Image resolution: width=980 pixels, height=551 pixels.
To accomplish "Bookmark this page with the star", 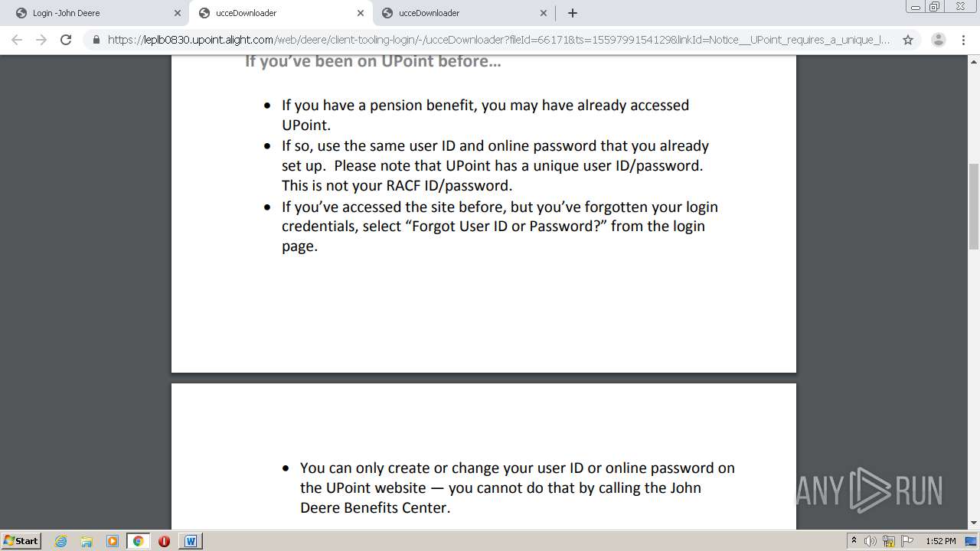I will click(908, 40).
